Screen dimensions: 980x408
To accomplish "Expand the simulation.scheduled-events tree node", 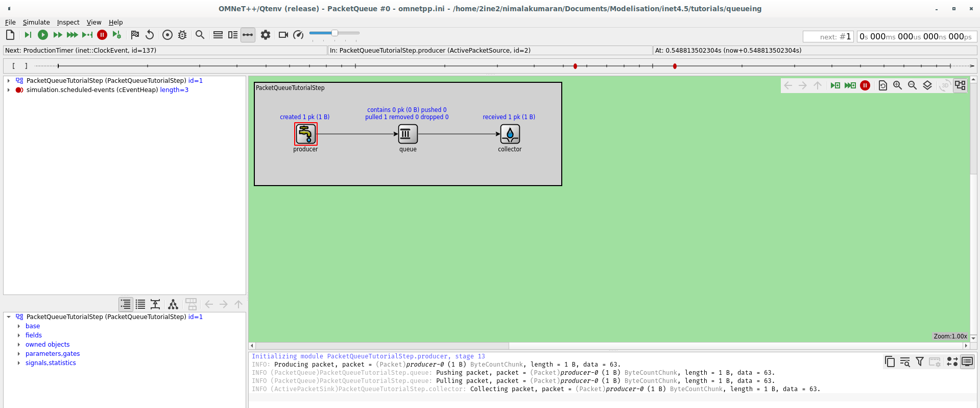I will click(9, 90).
